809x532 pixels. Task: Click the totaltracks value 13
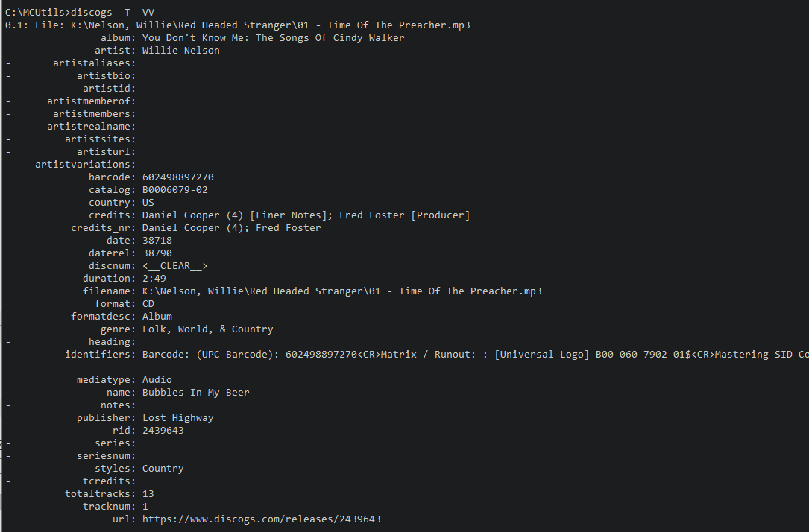click(x=148, y=494)
